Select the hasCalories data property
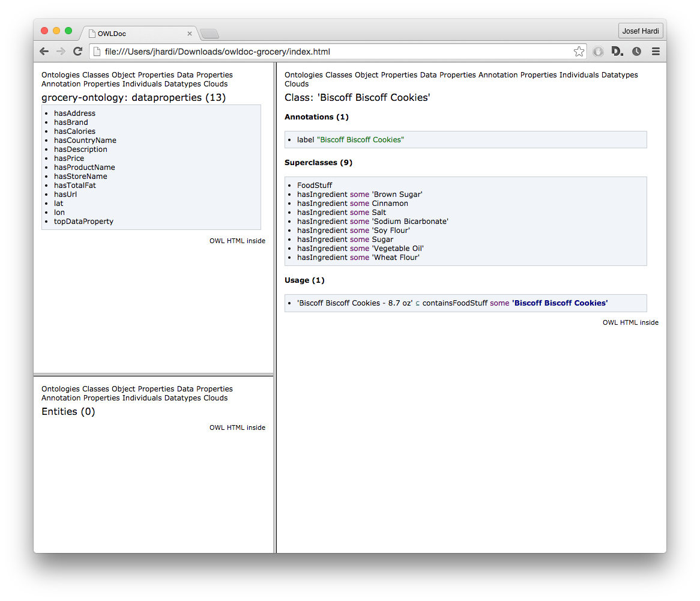This screenshot has width=700, height=601. coord(74,131)
